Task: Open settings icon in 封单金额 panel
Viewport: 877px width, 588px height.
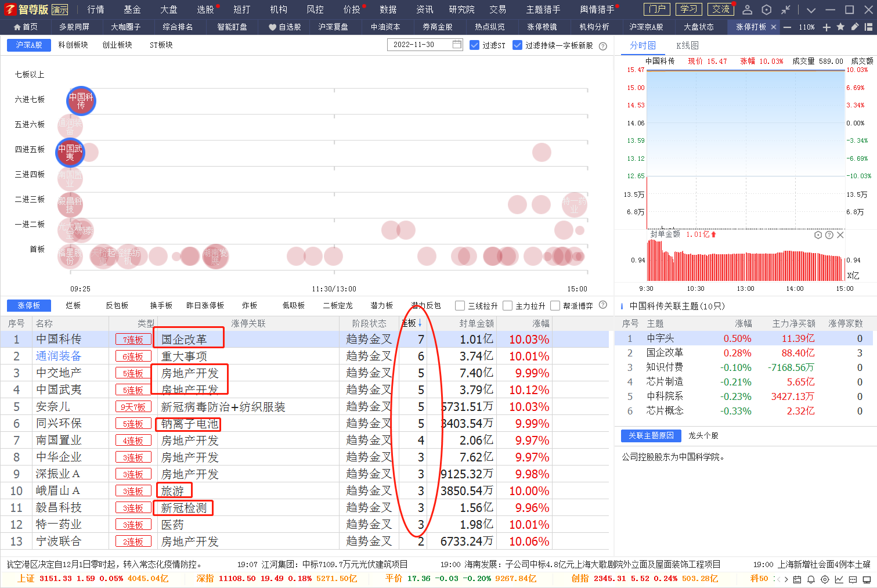Action: click(x=818, y=235)
